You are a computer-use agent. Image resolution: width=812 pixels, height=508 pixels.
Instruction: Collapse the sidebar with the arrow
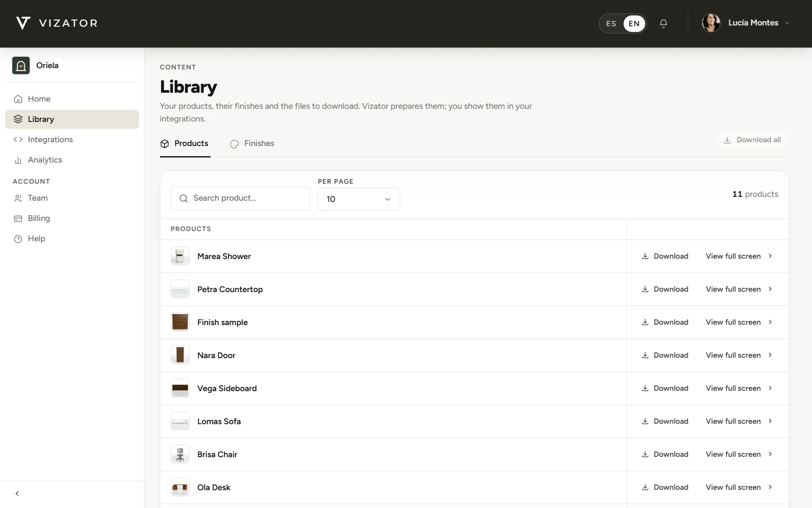[17, 493]
